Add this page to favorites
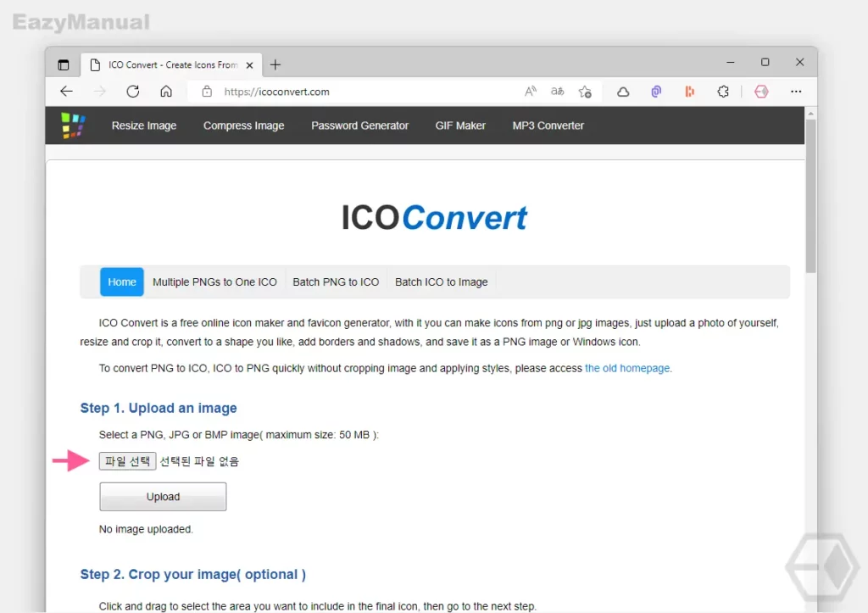The image size is (868, 613). (x=585, y=91)
